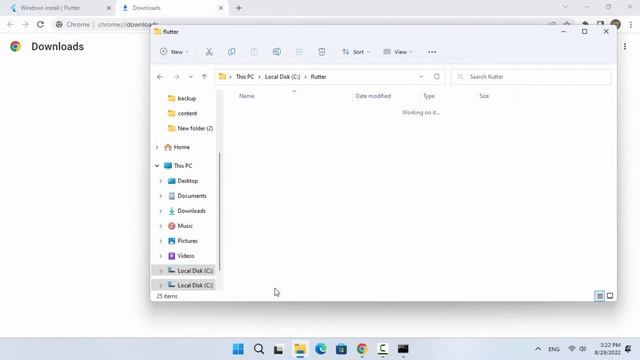The image size is (640, 360).
Task: Expand the Downloads tree node
Action: [160, 211]
